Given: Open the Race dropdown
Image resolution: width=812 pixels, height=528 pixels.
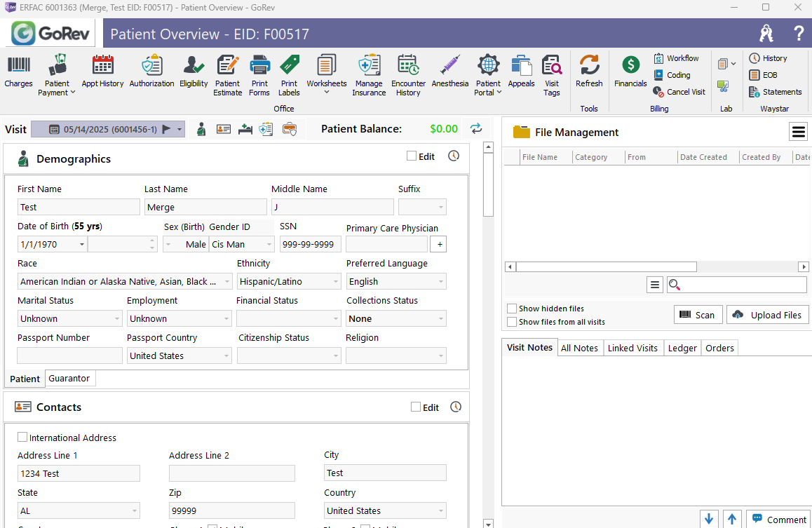Looking at the screenshot, I should tap(226, 282).
